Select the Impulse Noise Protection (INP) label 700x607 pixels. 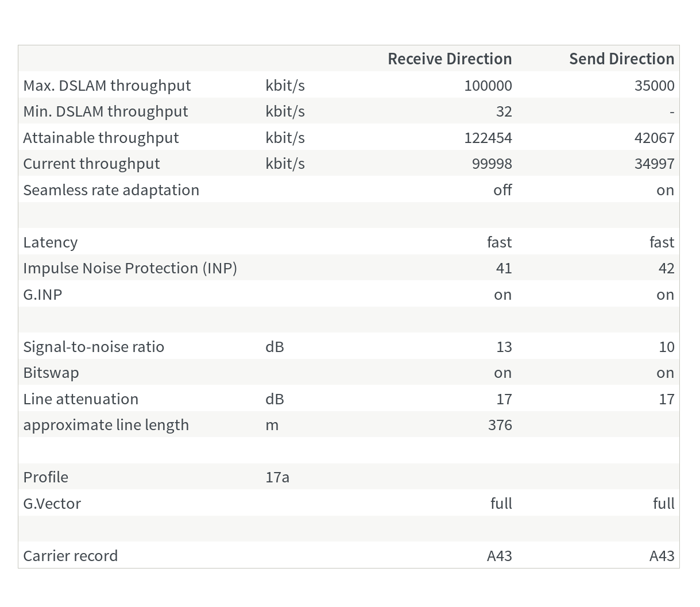(x=130, y=268)
